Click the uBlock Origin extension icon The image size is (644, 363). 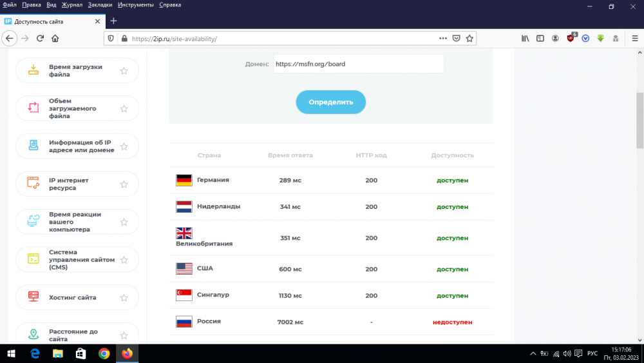click(571, 38)
